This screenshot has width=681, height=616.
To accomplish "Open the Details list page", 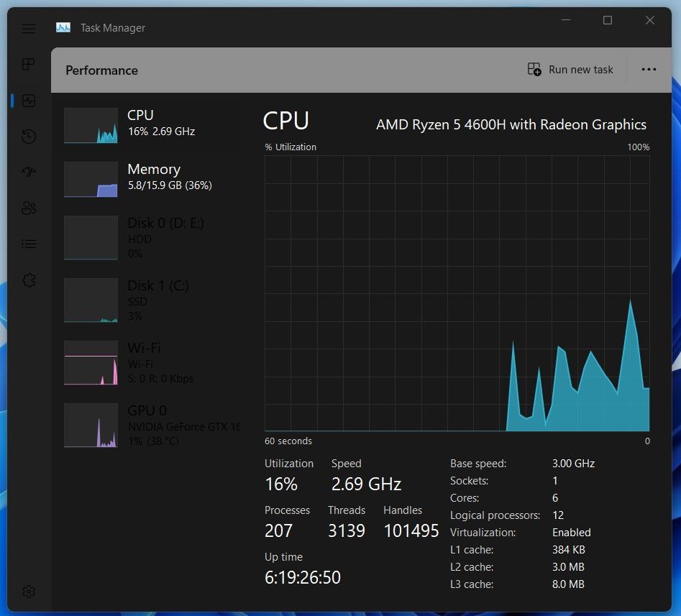I will [29, 244].
